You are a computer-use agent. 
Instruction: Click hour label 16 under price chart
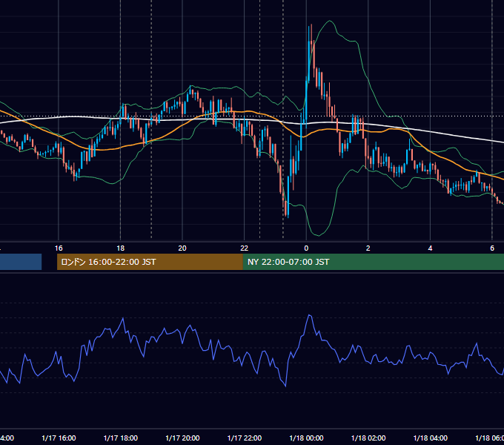(59, 248)
